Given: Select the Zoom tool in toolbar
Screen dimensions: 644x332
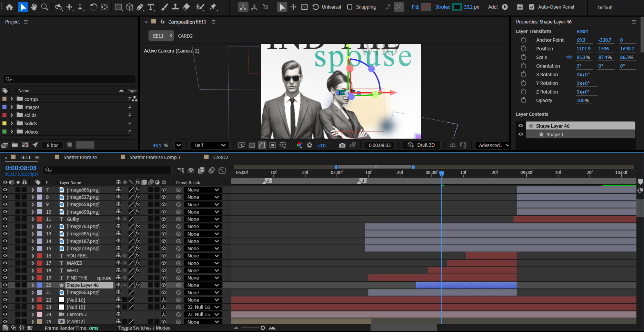Looking at the screenshot, I should [x=44, y=7].
